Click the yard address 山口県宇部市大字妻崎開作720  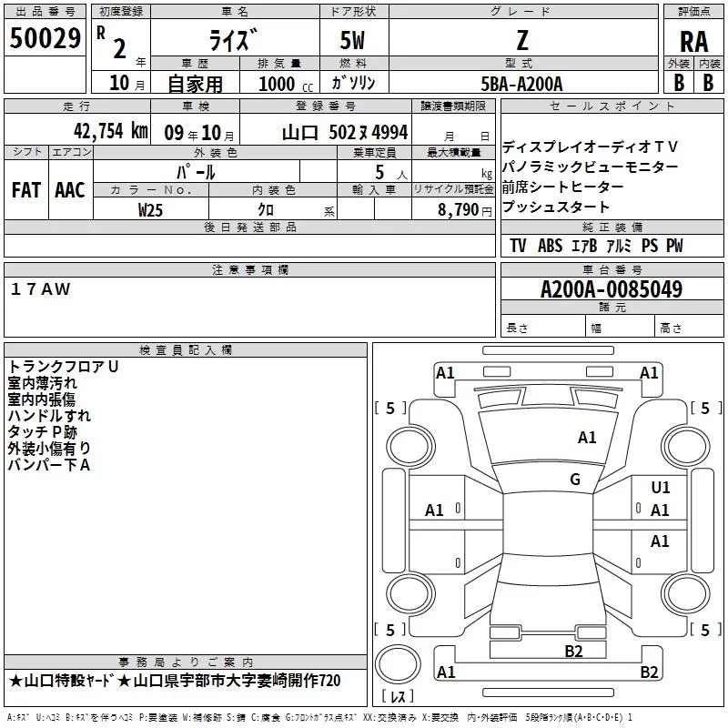click(x=237, y=681)
